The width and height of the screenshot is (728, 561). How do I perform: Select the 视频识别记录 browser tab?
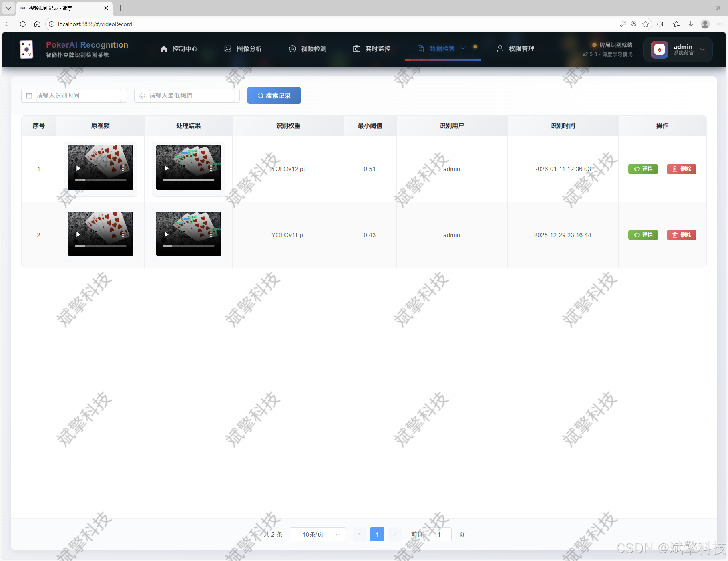64,8
